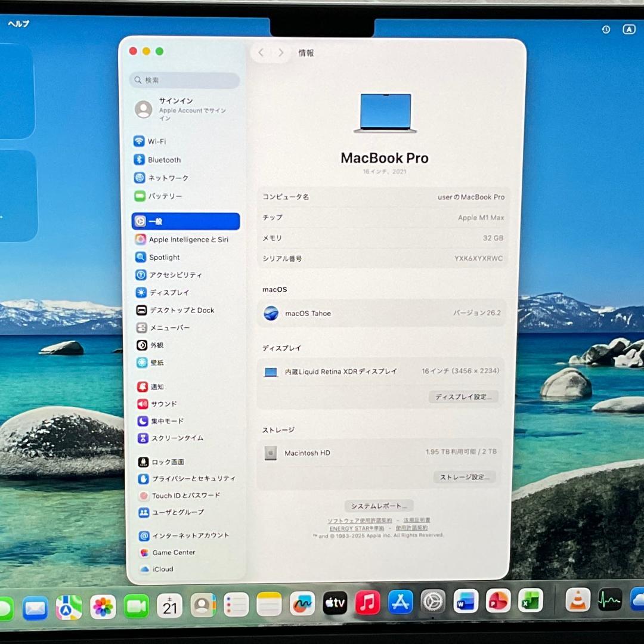Viewport: 644px width, 644px height.
Task: Click computer name userのMacBook Pro
Action: point(471,197)
